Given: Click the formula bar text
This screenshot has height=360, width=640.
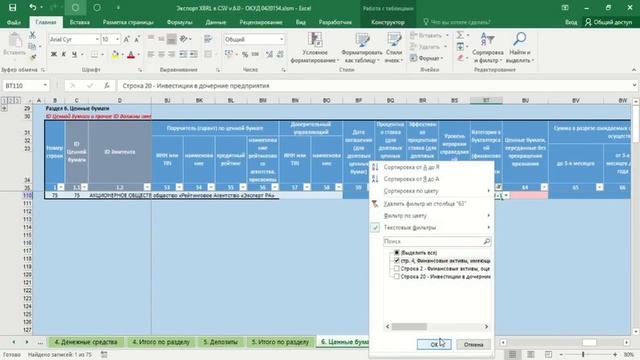Looking at the screenshot, I should (x=196, y=85).
